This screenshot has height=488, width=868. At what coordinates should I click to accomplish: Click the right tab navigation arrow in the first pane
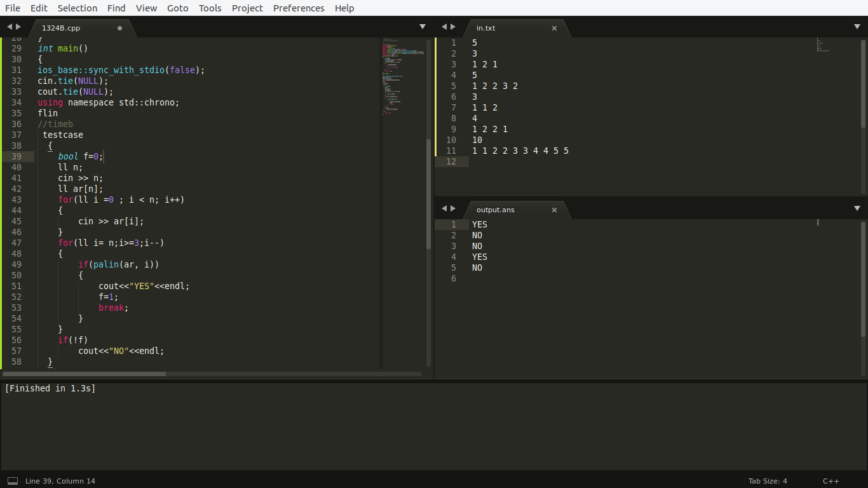[18, 27]
